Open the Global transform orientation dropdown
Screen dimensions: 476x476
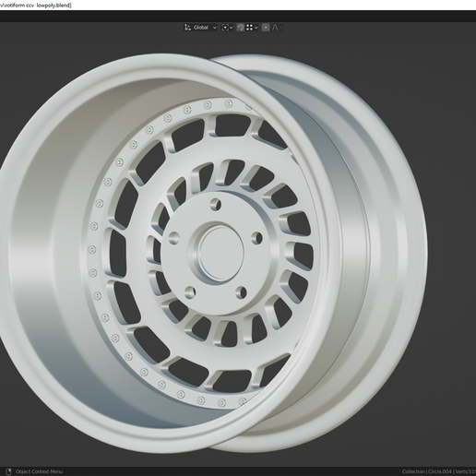(200, 28)
